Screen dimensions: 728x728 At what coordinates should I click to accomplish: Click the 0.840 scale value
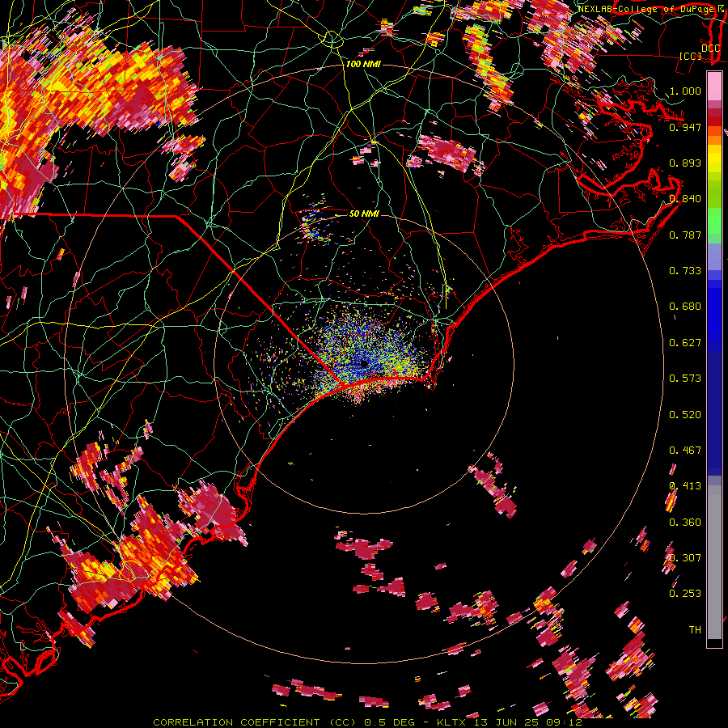click(x=685, y=199)
